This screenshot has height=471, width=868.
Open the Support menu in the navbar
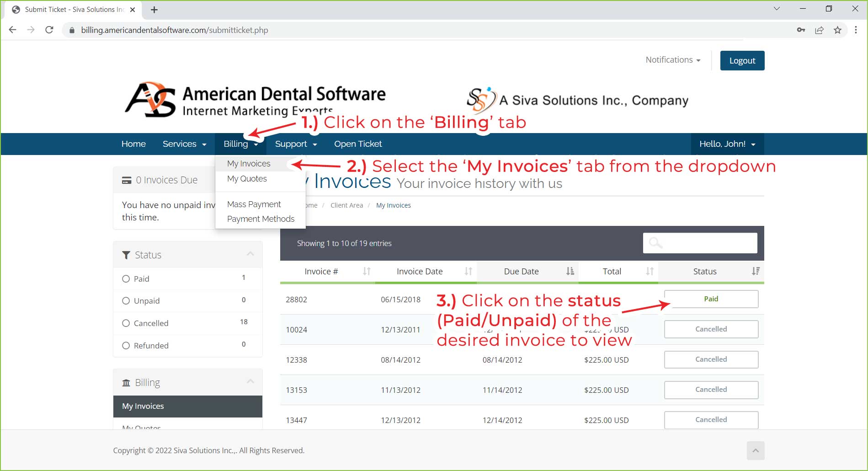point(295,144)
